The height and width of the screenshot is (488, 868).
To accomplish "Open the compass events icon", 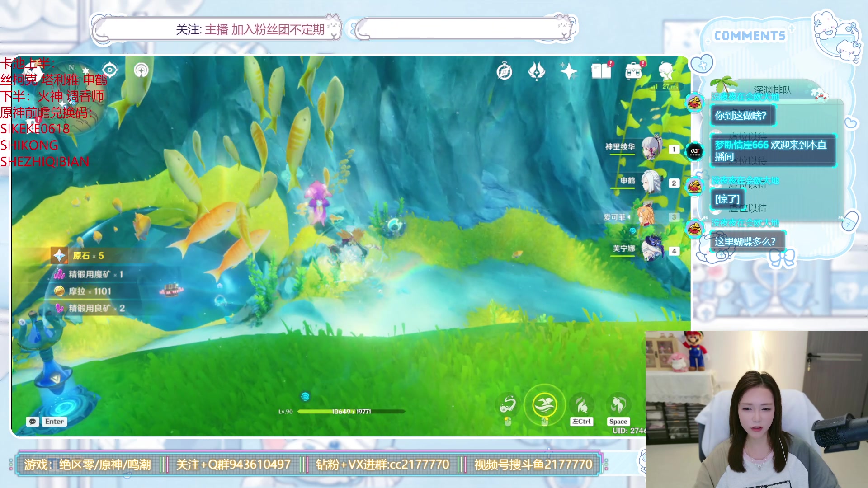I will [x=504, y=71].
